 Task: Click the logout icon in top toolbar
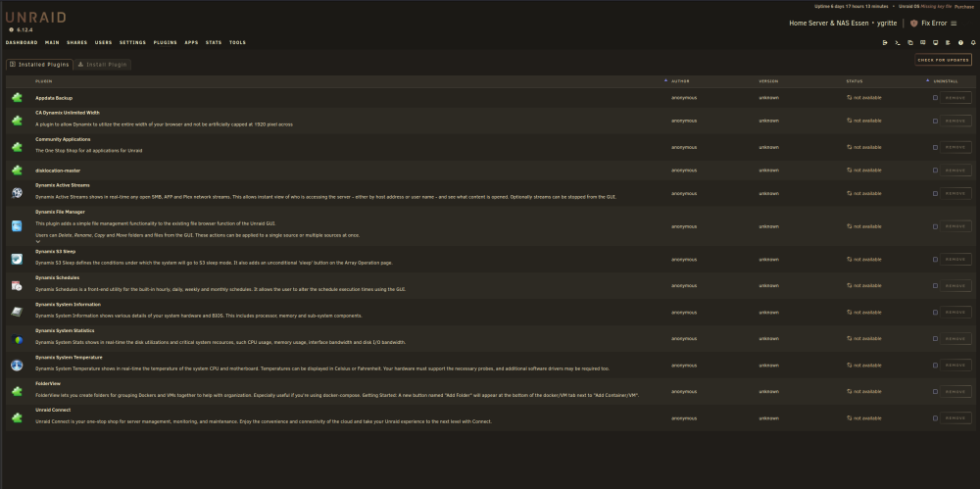click(885, 42)
